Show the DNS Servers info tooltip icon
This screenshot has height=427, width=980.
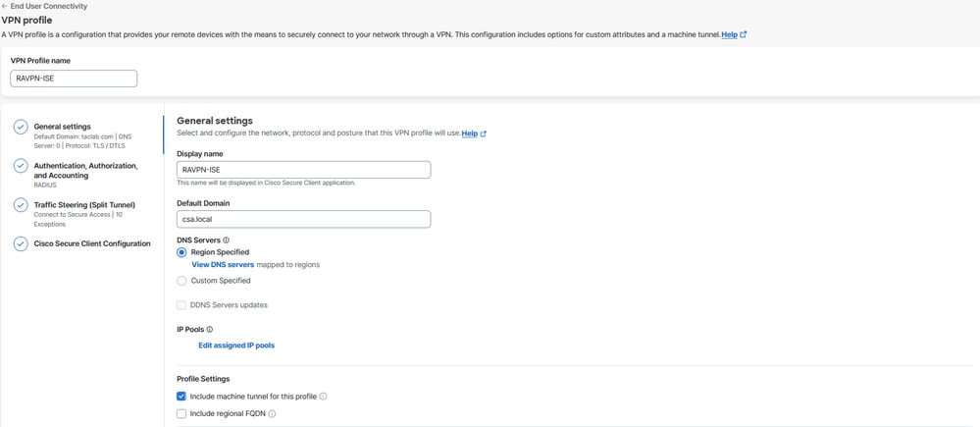227,240
